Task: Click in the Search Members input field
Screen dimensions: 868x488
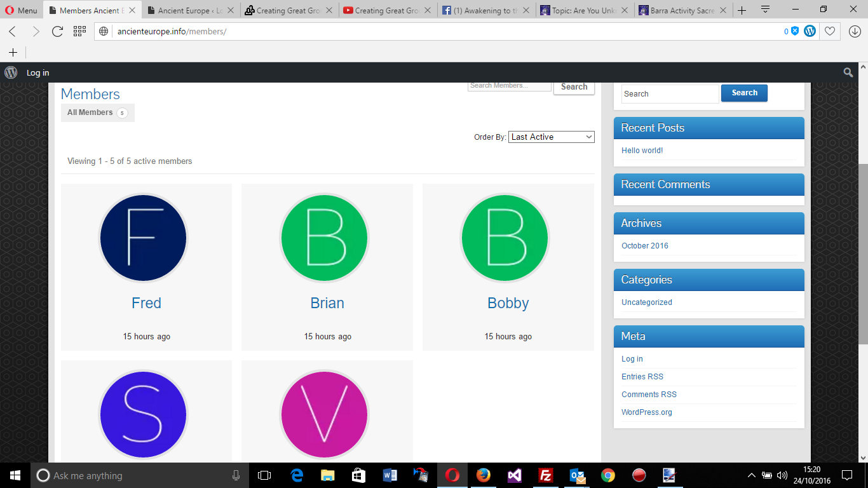Action: tap(509, 86)
